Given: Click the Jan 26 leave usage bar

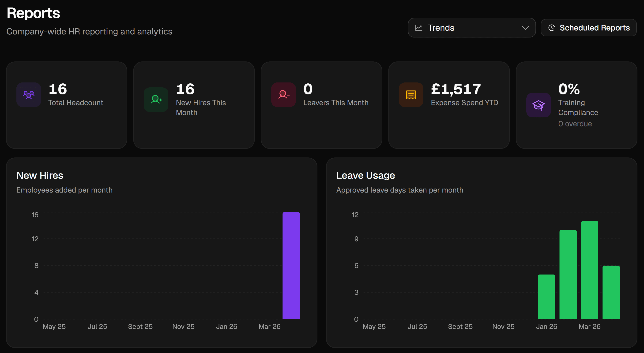Looking at the screenshot, I should [x=546, y=297].
